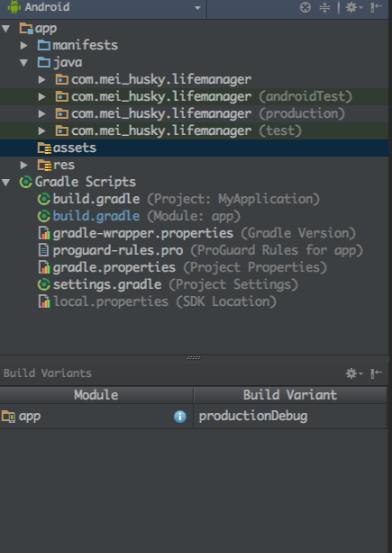The height and width of the screenshot is (553, 392).
Task: Collapse the java folder
Action: [x=24, y=62]
